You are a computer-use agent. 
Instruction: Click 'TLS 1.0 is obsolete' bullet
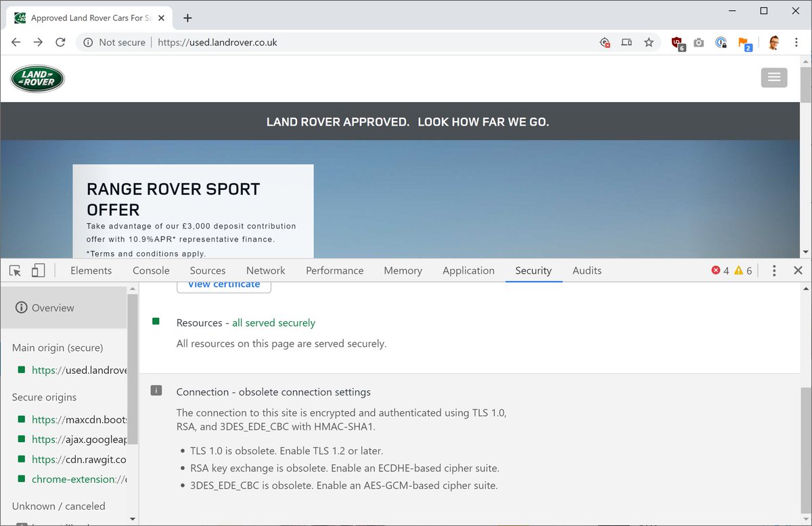(286, 451)
